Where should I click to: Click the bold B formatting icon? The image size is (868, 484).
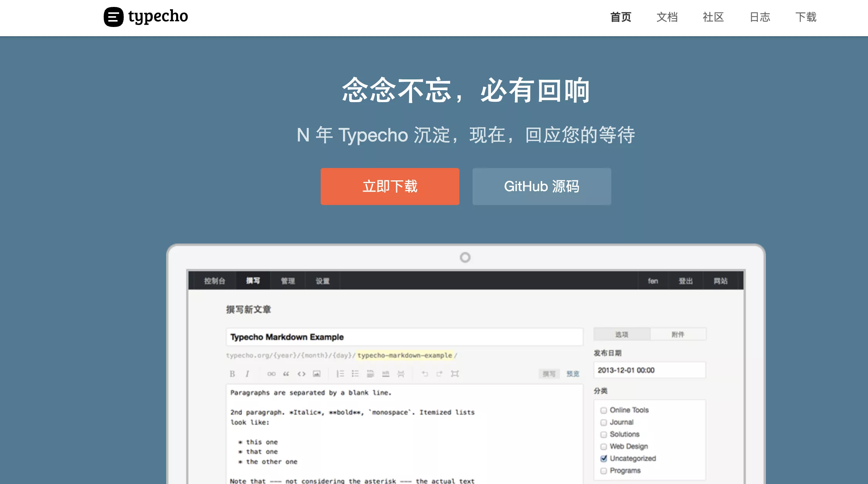click(x=232, y=374)
